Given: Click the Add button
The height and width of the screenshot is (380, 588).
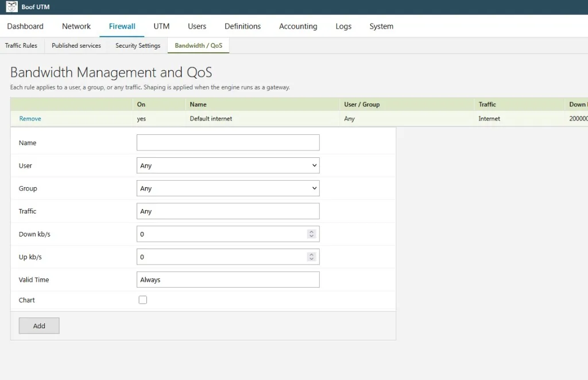Looking at the screenshot, I should click(x=39, y=325).
